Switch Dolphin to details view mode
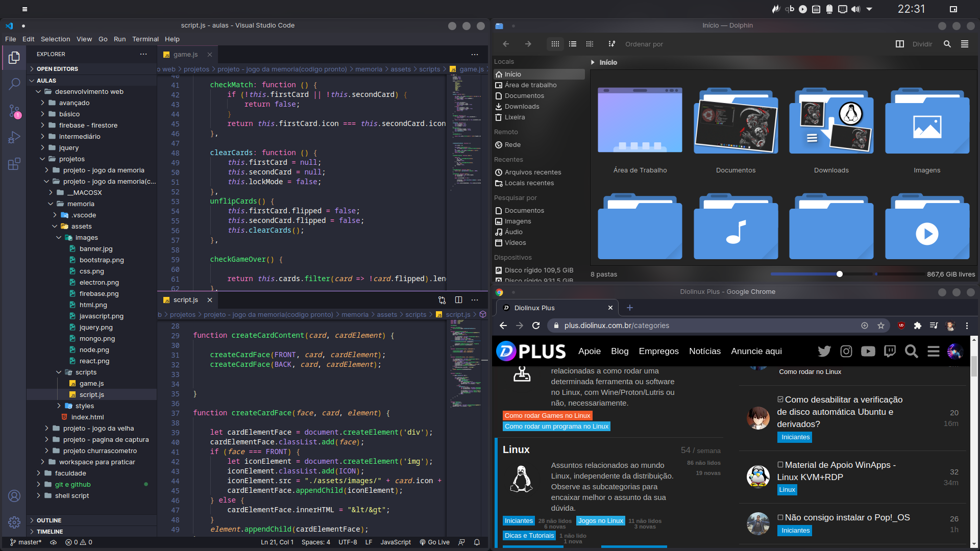980x551 pixels. coord(590,44)
